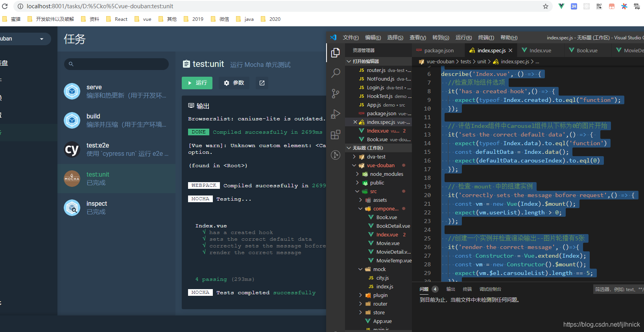Select the test:e2e cypress task
644x332 pixels.
(117, 149)
